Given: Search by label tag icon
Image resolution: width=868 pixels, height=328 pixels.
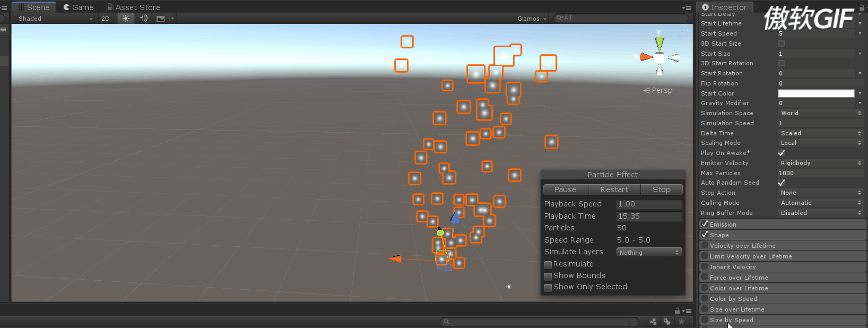Looking at the screenshot, I should click(x=667, y=322).
